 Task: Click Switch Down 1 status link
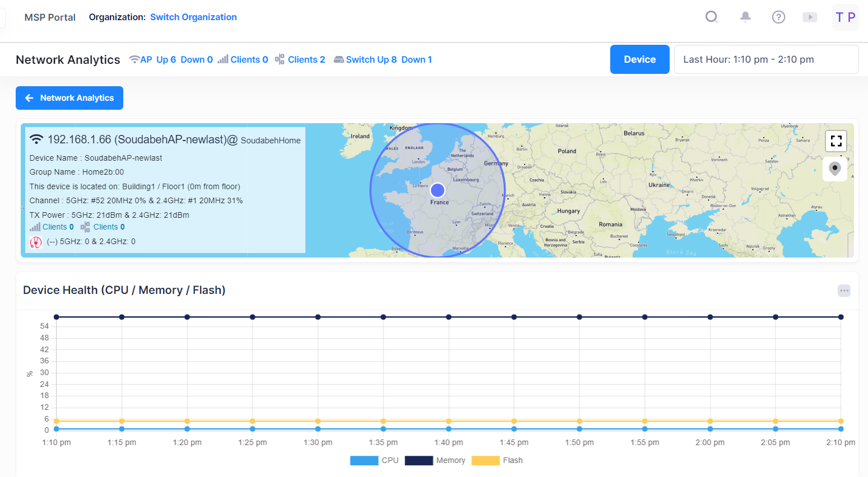[417, 59]
